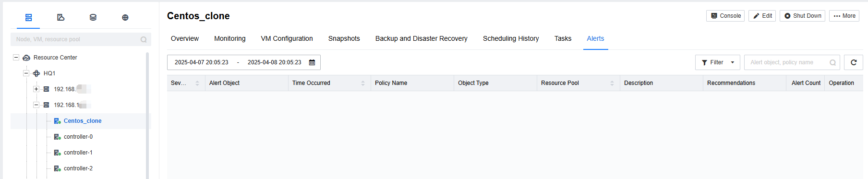Click the Shut Down button
The width and height of the screenshot is (868, 179).
point(802,16)
